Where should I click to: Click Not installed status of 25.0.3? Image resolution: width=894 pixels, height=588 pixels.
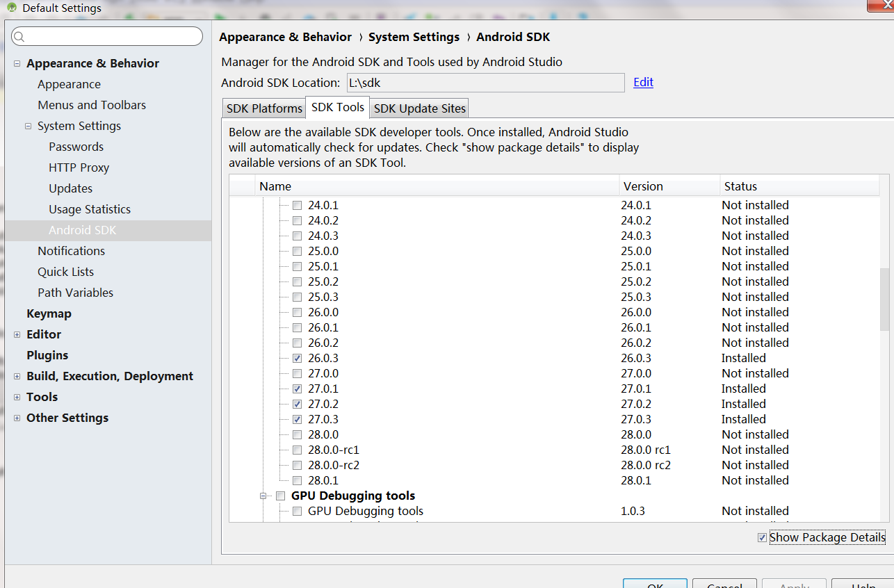pos(755,297)
